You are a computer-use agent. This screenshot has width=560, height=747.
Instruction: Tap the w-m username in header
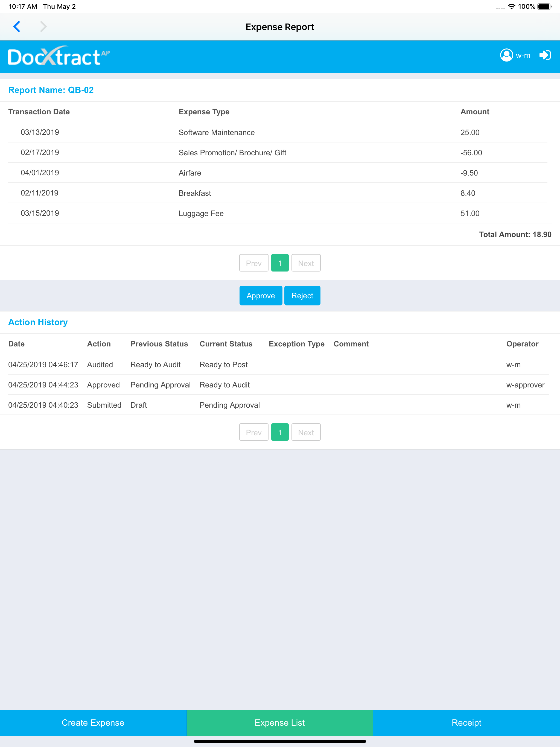523,56
